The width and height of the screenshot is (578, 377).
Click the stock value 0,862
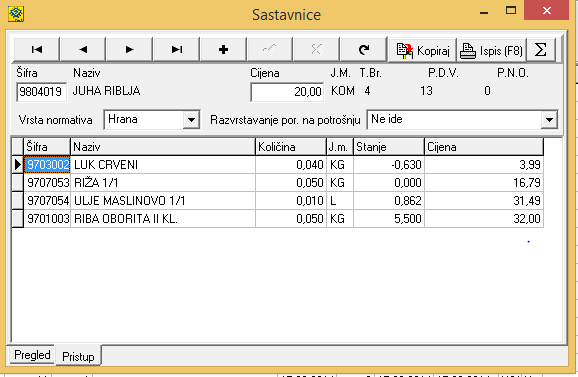click(389, 200)
